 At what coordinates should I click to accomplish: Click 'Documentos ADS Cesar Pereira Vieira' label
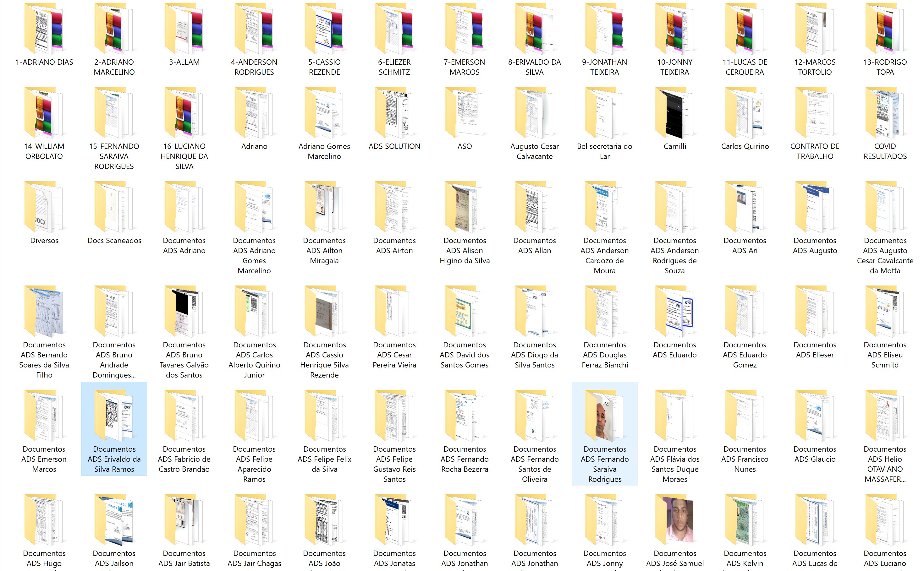(x=394, y=355)
